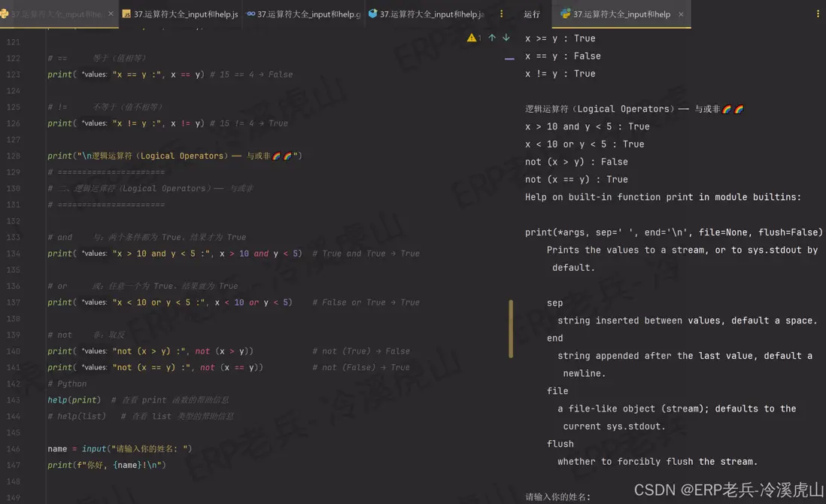Image resolution: width=826 pixels, height=504 pixels.
Task: Click "Prints the values to a stream" console line
Action: 682,250
